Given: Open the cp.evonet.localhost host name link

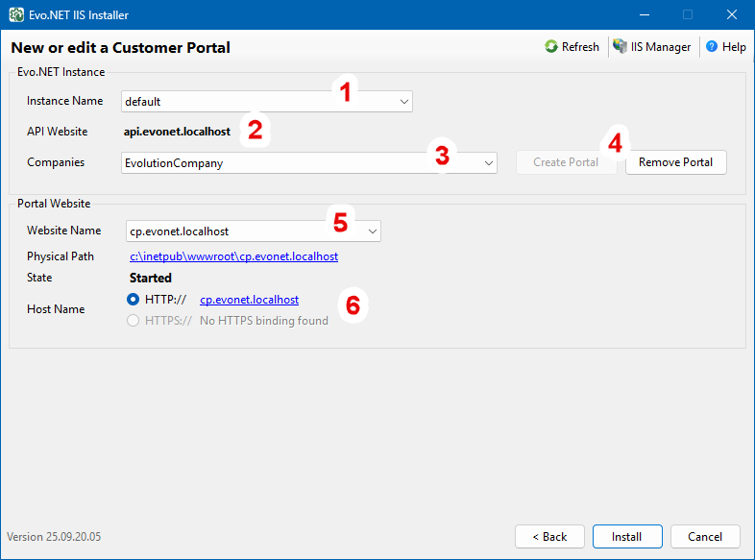Looking at the screenshot, I should click(x=249, y=300).
